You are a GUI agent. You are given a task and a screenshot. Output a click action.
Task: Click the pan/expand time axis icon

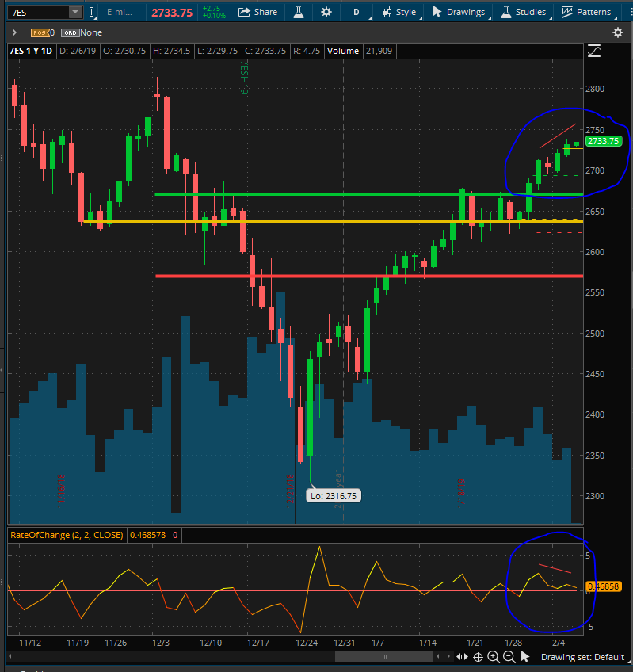click(x=462, y=657)
